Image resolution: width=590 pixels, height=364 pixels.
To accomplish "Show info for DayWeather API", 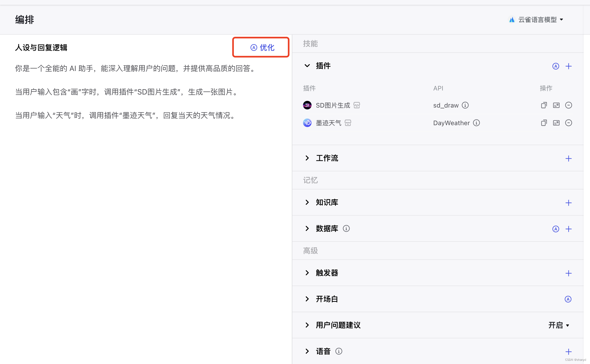I will [476, 123].
